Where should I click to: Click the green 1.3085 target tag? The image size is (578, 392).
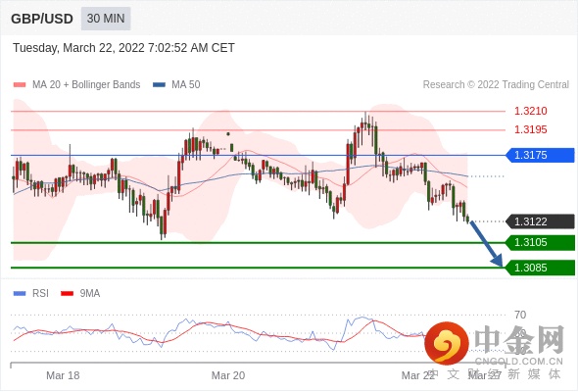(x=540, y=268)
